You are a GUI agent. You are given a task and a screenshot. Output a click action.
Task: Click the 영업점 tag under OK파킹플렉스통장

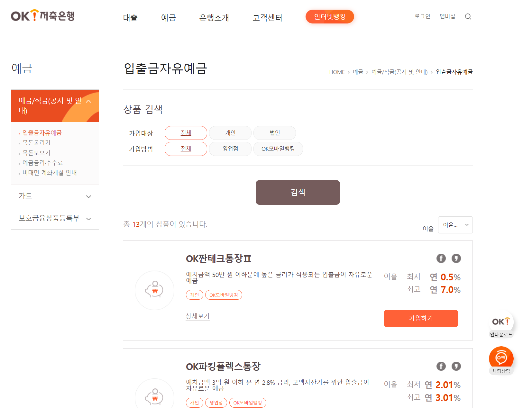pyautogui.click(x=216, y=403)
